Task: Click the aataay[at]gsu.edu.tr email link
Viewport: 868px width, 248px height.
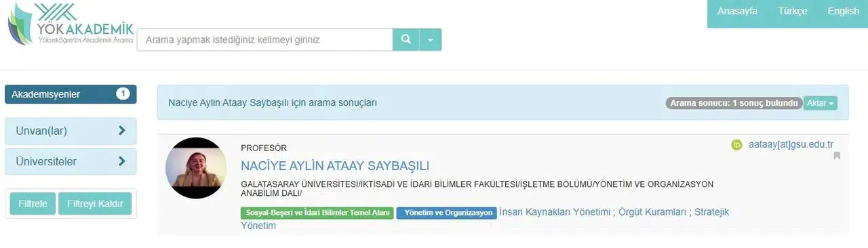Action: pos(791,144)
